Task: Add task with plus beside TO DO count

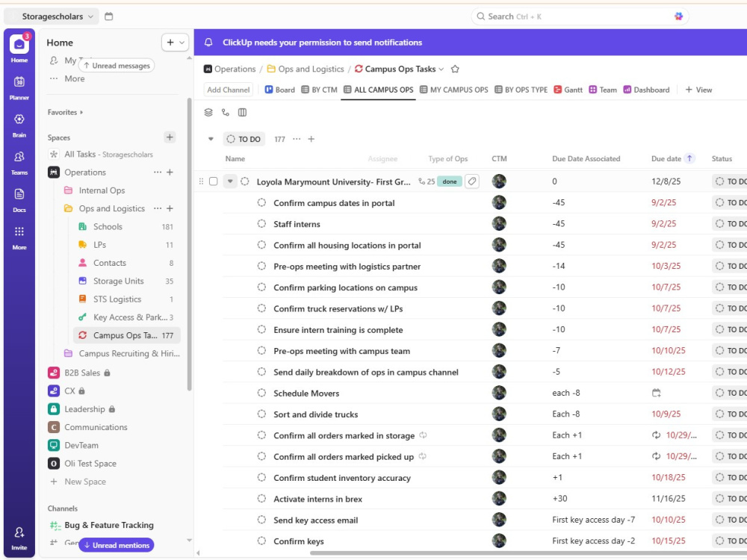Action: coord(311,139)
